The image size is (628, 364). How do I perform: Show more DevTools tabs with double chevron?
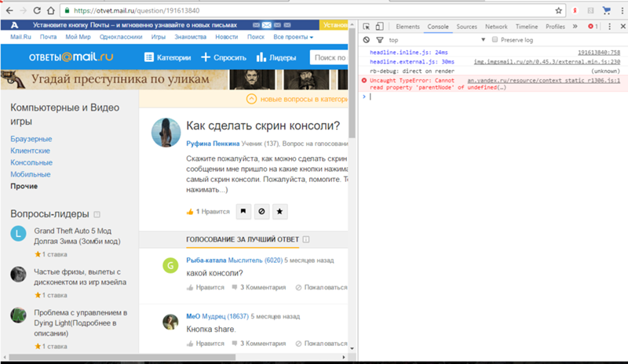tap(575, 27)
